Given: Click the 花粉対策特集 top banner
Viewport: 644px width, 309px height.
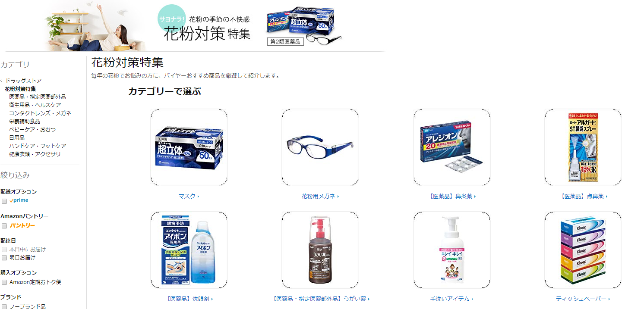Looking at the screenshot, I should (193, 26).
